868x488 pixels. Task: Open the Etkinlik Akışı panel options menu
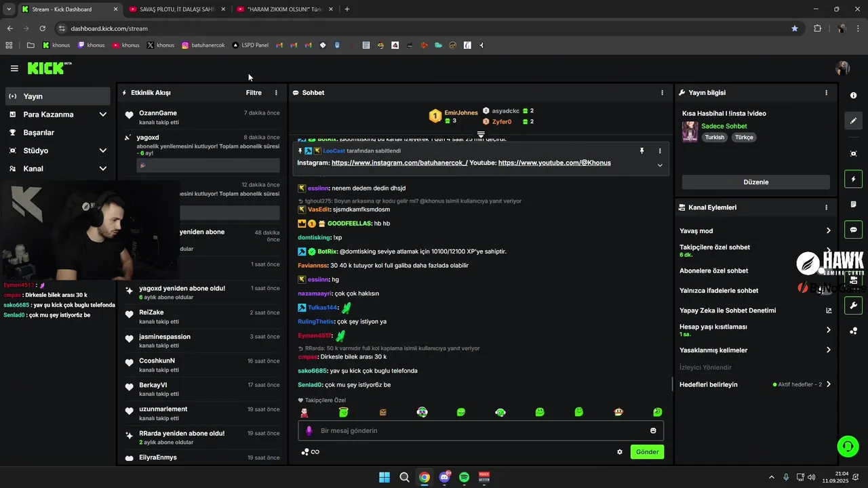tap(276, 93)
